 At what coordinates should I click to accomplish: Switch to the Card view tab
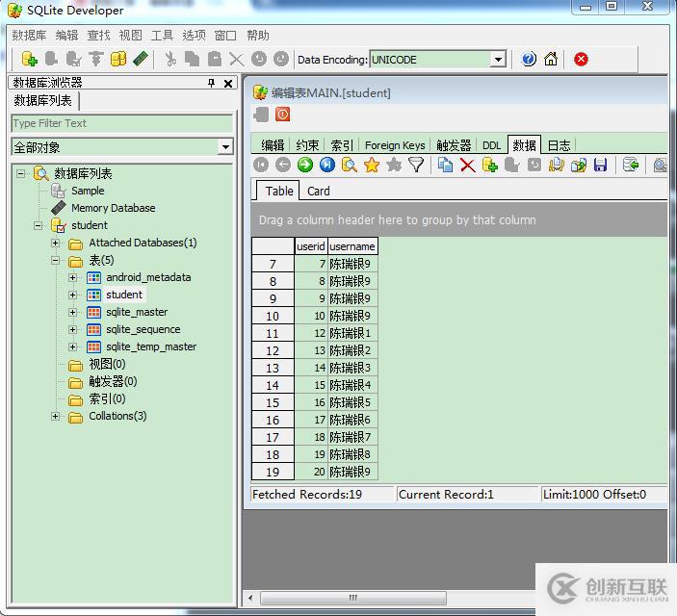[x=318, y=191]
